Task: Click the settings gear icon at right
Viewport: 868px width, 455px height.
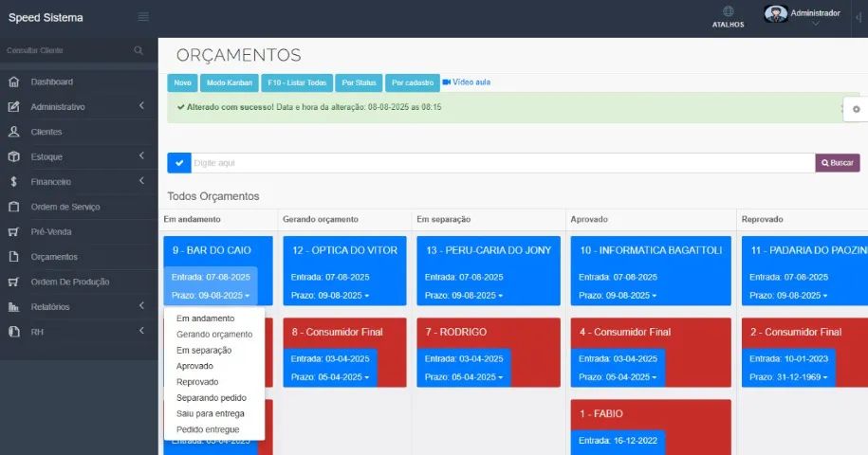Action: 856,109
